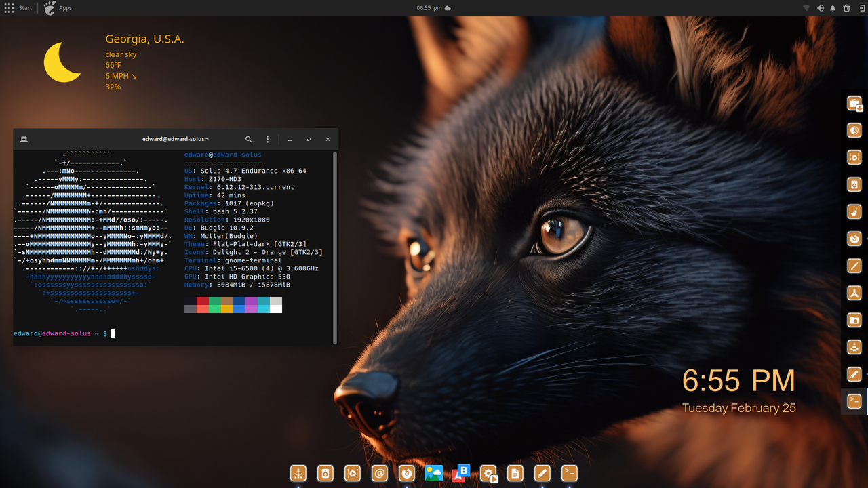Launch the PDF reader icon in right panel
Viewport: 868px width, 488px height.
point(854,293)
